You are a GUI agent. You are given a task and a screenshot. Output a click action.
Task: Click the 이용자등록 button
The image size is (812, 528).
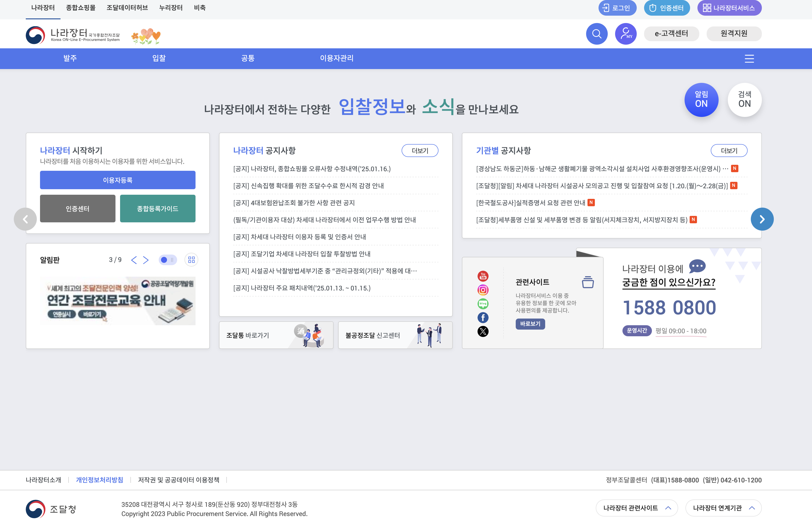click(118, 180)
